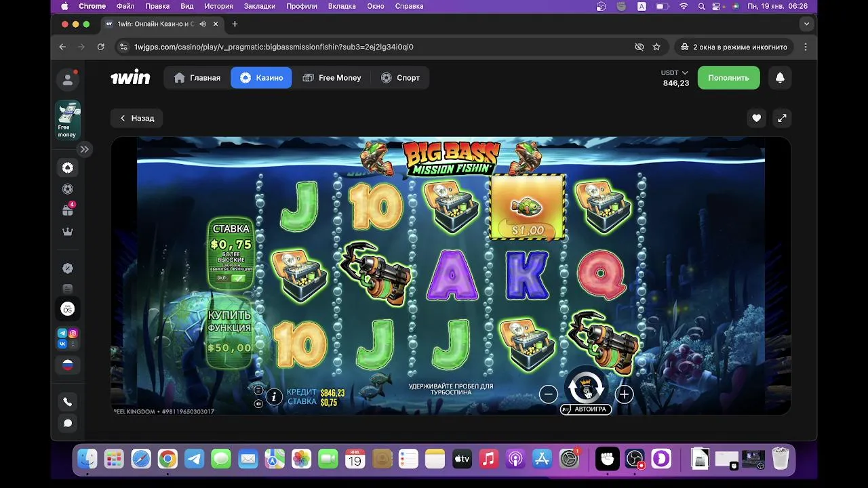Select the Казино tab
The image size is (868, 488).
(261, 78)
